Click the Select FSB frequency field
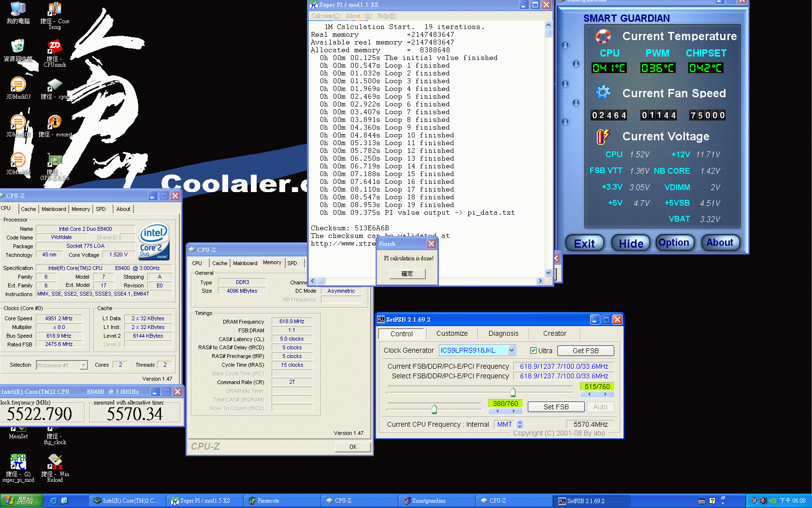The width and height of the screenshot is (812, 508). [564, 376]
